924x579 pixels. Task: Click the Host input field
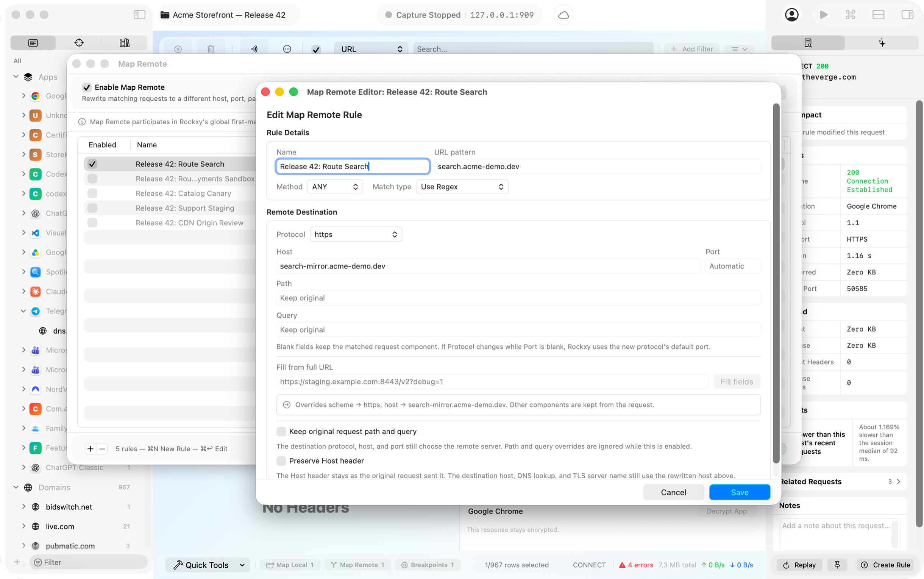click(x=488, y=266)
